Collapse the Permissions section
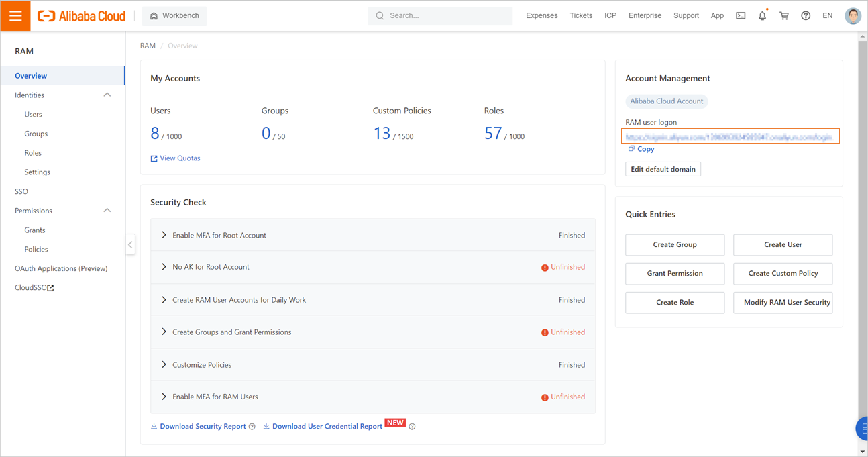This screenshot has width=868, height=457. coord(107,211)
